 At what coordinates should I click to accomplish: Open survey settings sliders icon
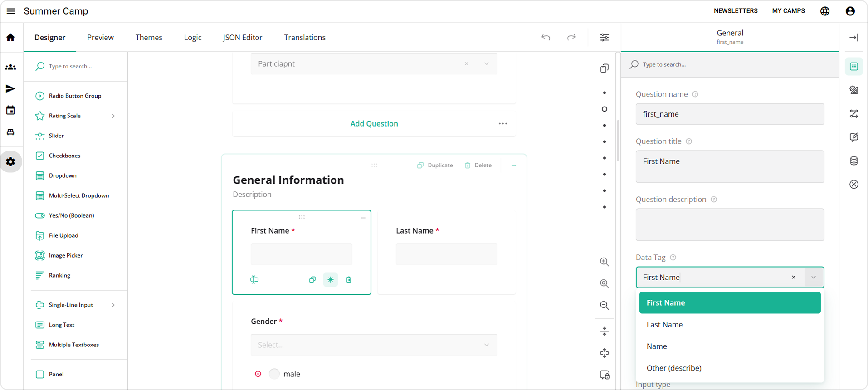coord(605,37)
